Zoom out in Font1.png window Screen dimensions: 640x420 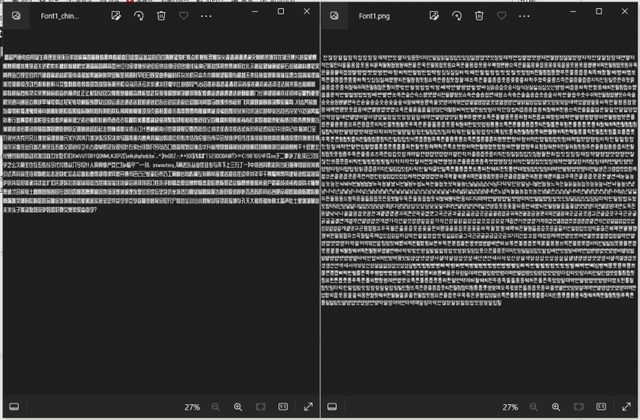533,407
